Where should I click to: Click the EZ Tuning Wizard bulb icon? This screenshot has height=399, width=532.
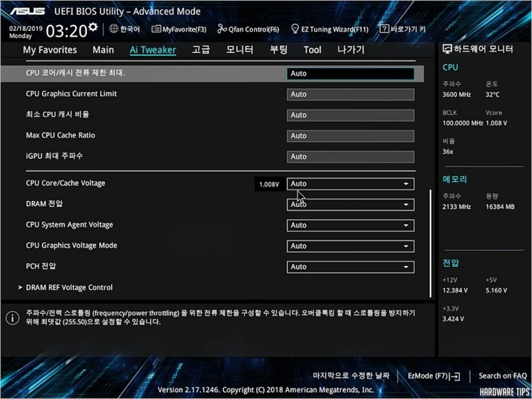295,29
